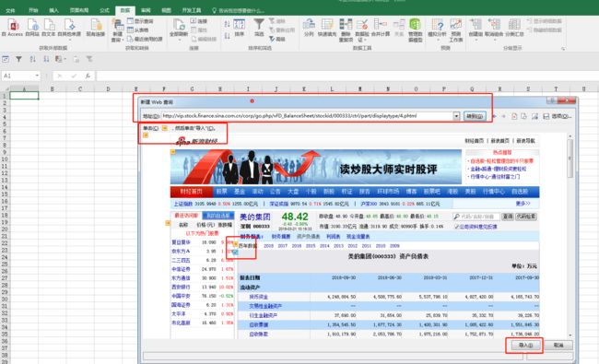Click From Table (从表格) in ribbon

pyautogui.click(x=138, y=29)
